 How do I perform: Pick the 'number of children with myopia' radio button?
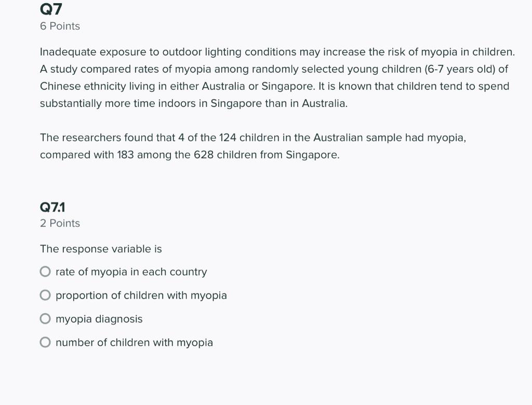[x=45, y=343]
